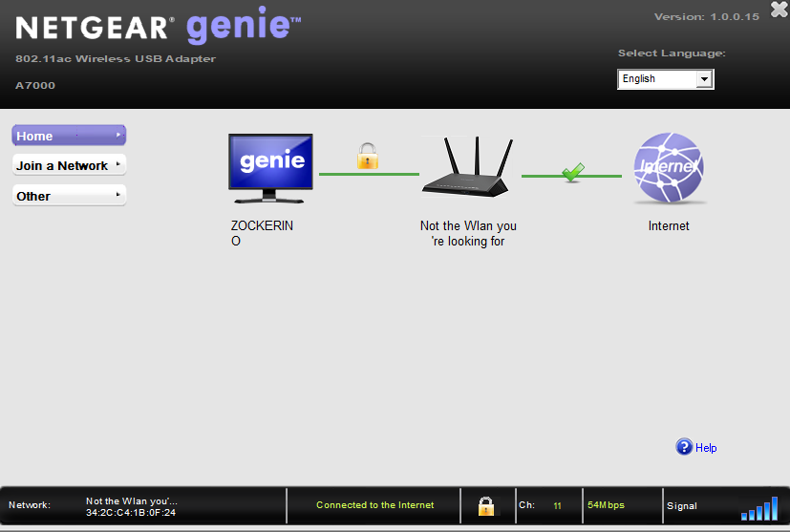Click the status bar network name text
The width and height of the screenshot is (790, 532).
[132, 501]
